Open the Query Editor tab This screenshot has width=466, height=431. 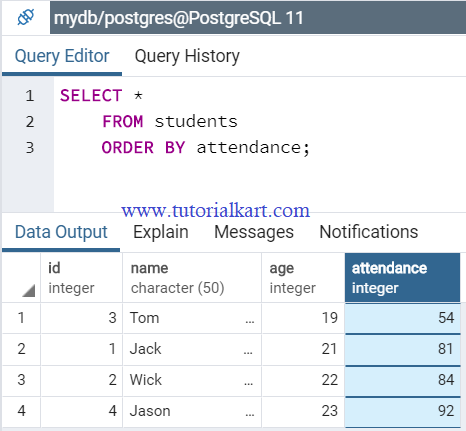tap(62, 56)
